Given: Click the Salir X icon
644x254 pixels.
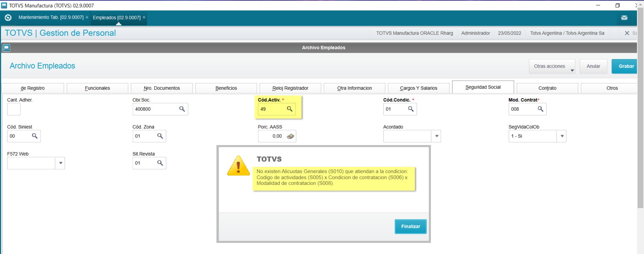Looking at the screenshot, I should tap(627, 33).
